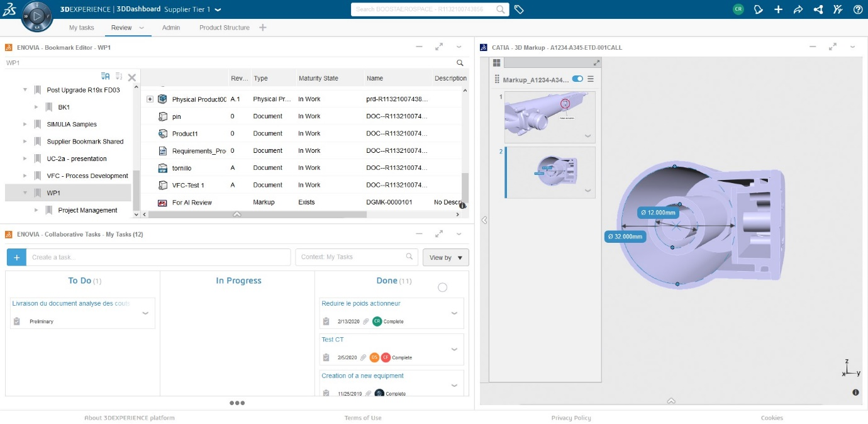The image size is (868, 424).
Task: Sort by the Maturity State column header
Action: [318, 79]
